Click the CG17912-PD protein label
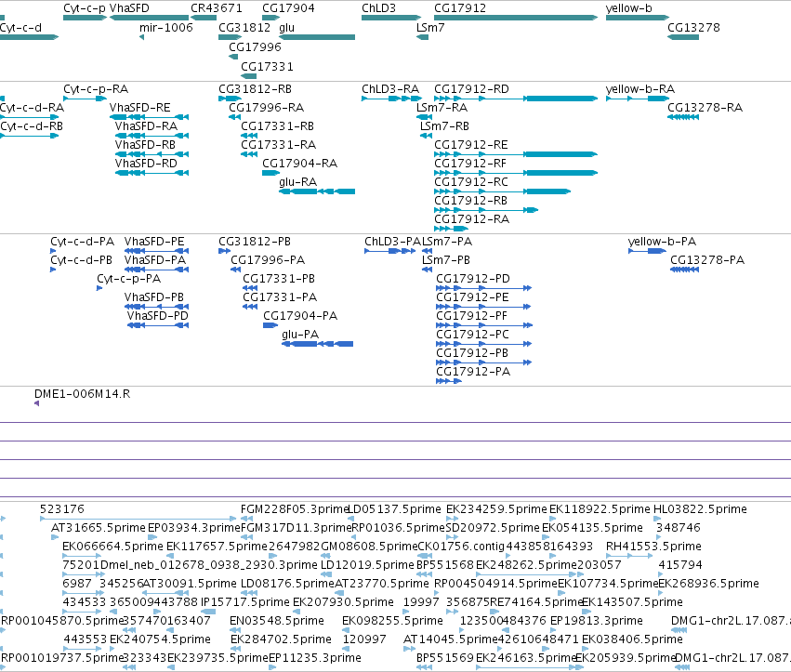Viewport: 791px width, 672px height. pos(473,279)
